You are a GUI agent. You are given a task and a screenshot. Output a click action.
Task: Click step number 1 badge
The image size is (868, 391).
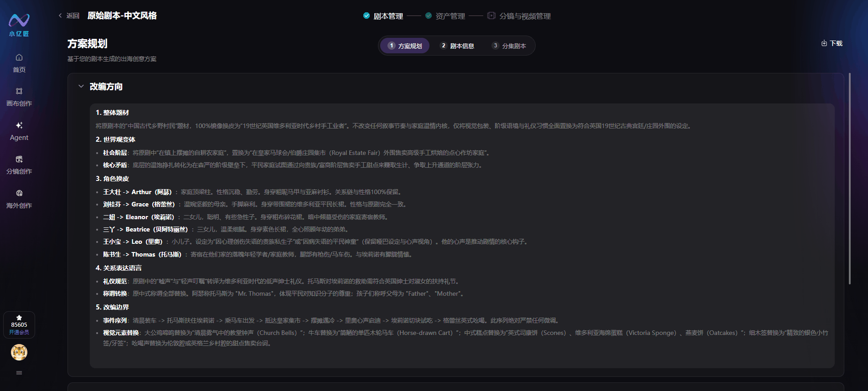click(x=391, y=46)
